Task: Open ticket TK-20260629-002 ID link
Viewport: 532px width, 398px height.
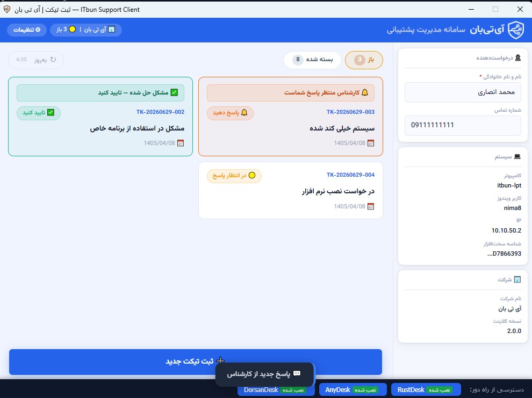Action: coord(160,112)
